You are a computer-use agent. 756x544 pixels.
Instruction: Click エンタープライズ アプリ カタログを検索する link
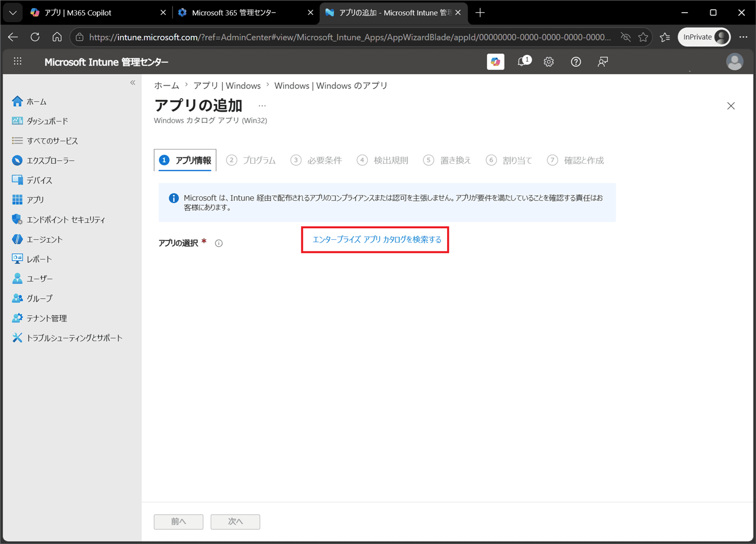(377, 240)
